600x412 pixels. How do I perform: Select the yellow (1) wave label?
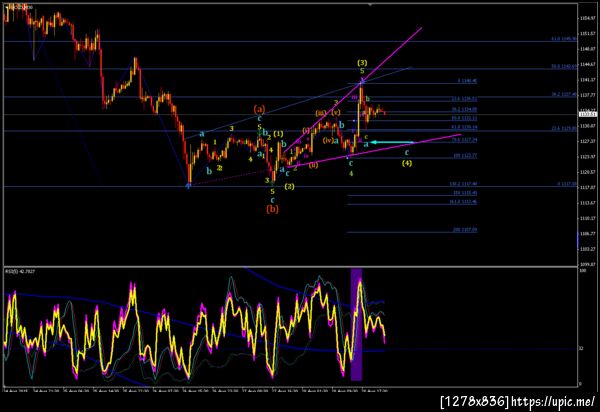point(278,134)
